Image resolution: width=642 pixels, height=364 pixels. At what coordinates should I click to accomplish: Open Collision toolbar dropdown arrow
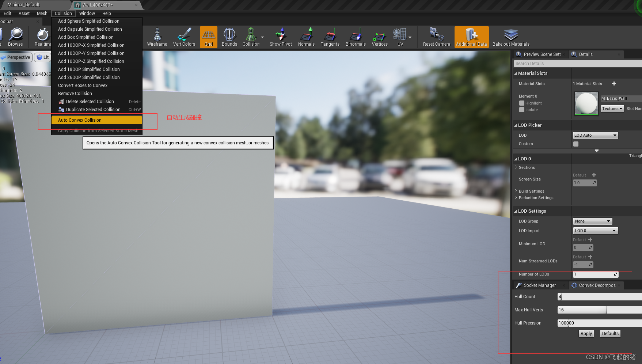(x=262, y=37)
